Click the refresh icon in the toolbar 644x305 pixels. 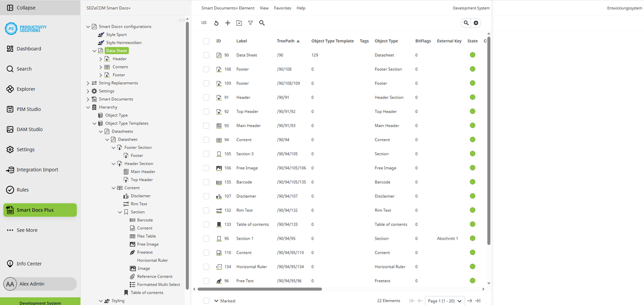tap(216, 23)
